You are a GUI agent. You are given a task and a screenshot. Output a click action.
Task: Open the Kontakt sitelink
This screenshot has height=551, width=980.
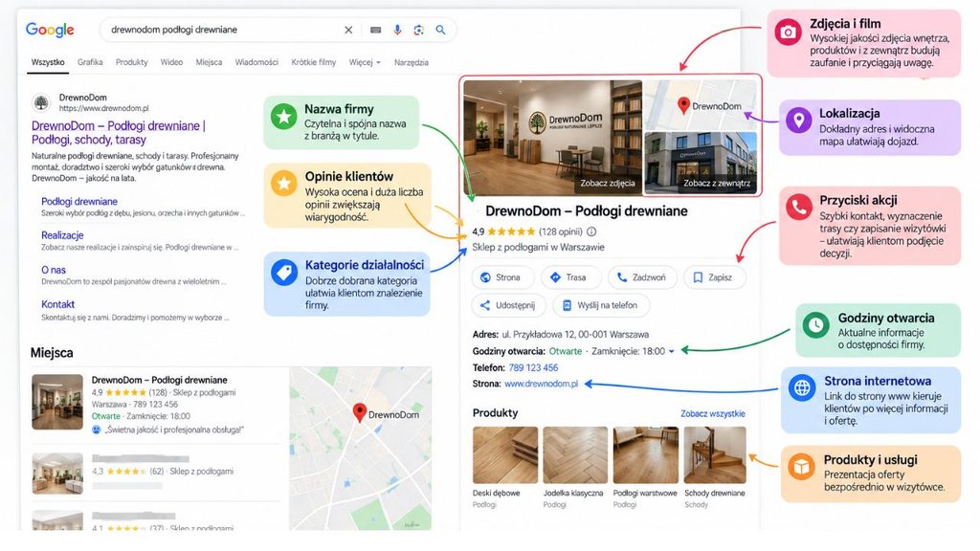pyautogui.click(x=58, y=304)
